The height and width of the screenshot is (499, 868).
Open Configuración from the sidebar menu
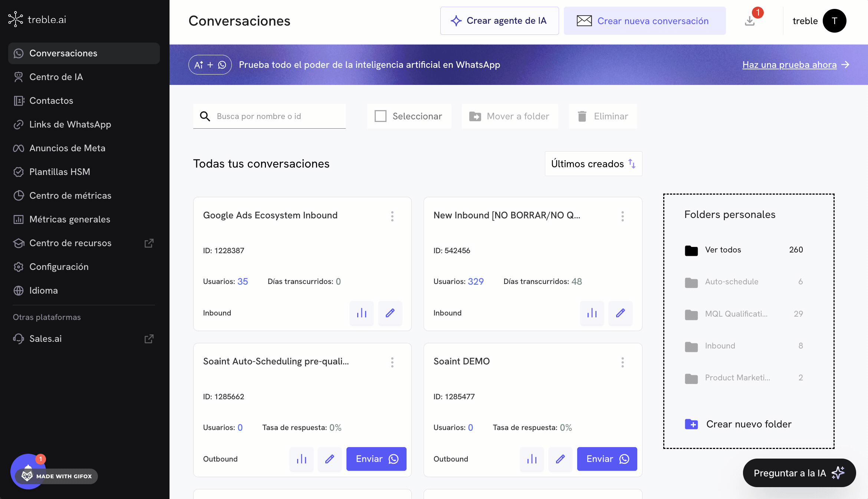pyautogui.click(x=59, y=267)
